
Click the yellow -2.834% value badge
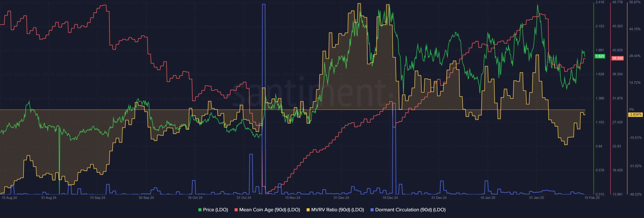click(x=635, y=115)
